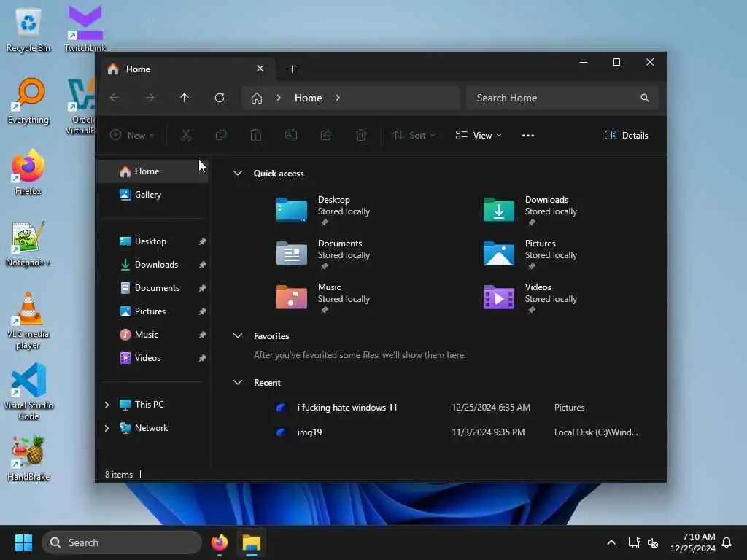
Task: Refresh the Home view
Action: tap(220, 98)
